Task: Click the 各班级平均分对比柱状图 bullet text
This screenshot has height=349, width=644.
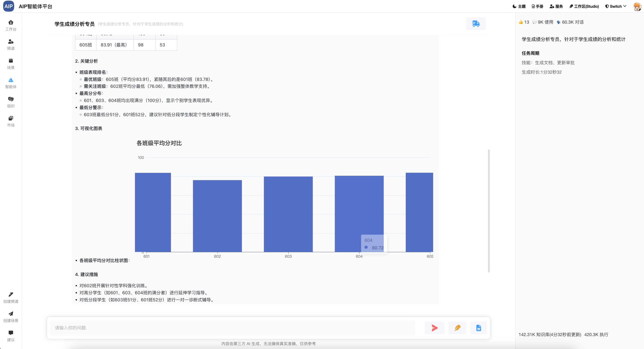Action: [104, 260]
